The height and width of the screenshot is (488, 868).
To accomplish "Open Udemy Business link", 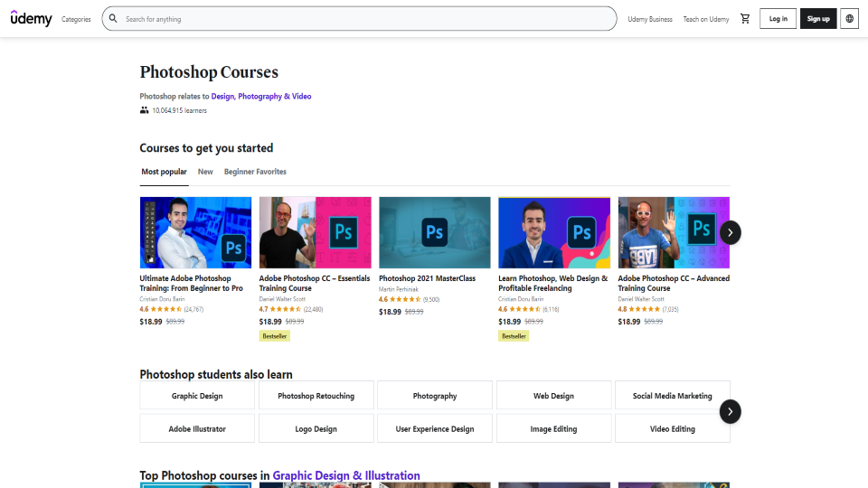I will click(x=650, y=19).
